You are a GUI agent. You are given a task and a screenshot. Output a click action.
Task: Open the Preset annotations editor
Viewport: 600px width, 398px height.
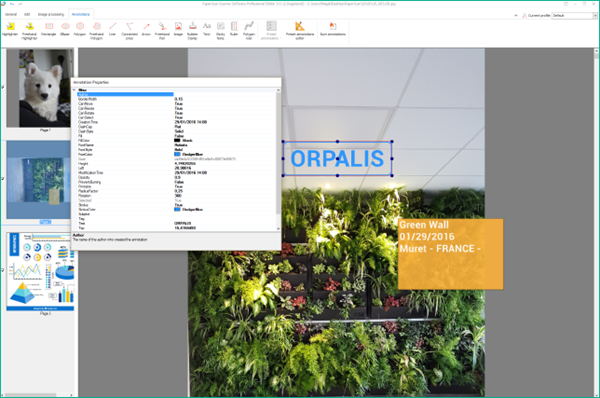300,30
